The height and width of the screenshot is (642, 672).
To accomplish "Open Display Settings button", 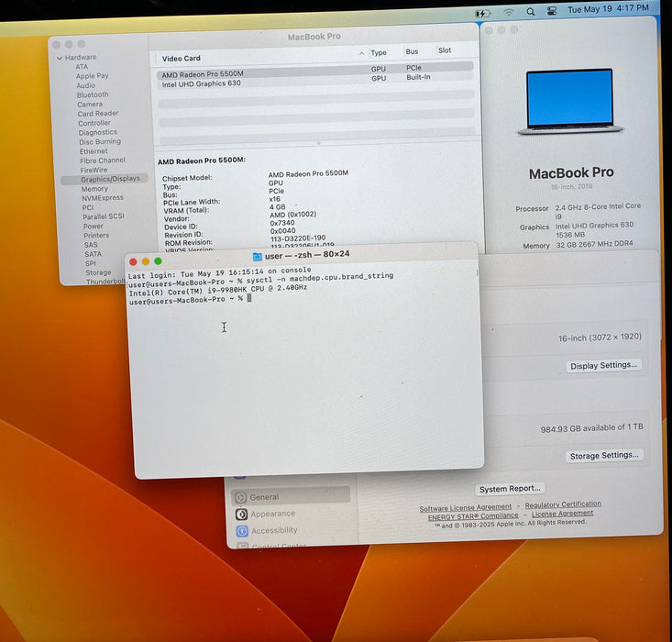I will click(x=603, y=366).
